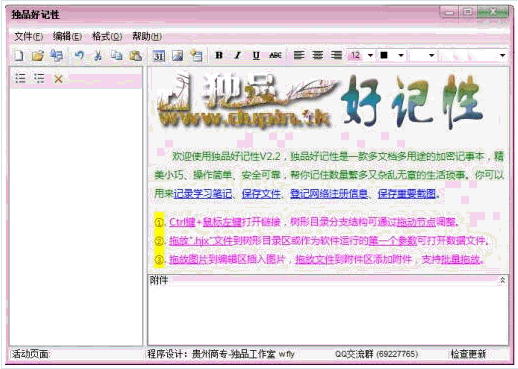Toggle strikethrough ABC formatting
This screenshot has width=518, height=369.
(275, 55)
